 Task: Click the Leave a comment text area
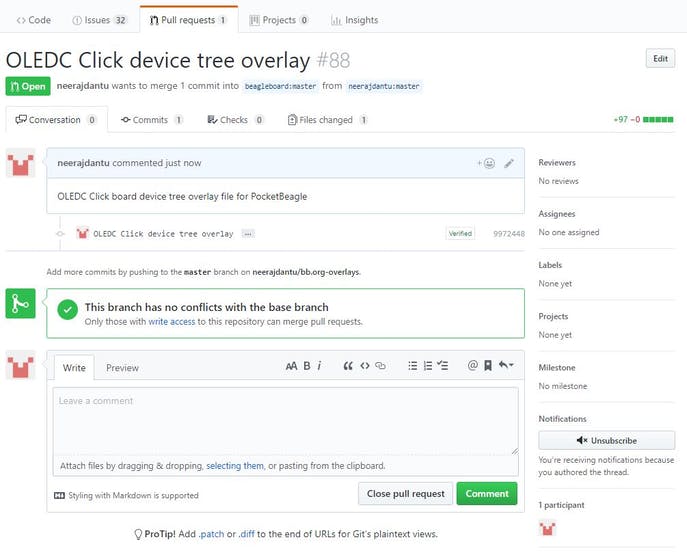(x=286, y=421)
